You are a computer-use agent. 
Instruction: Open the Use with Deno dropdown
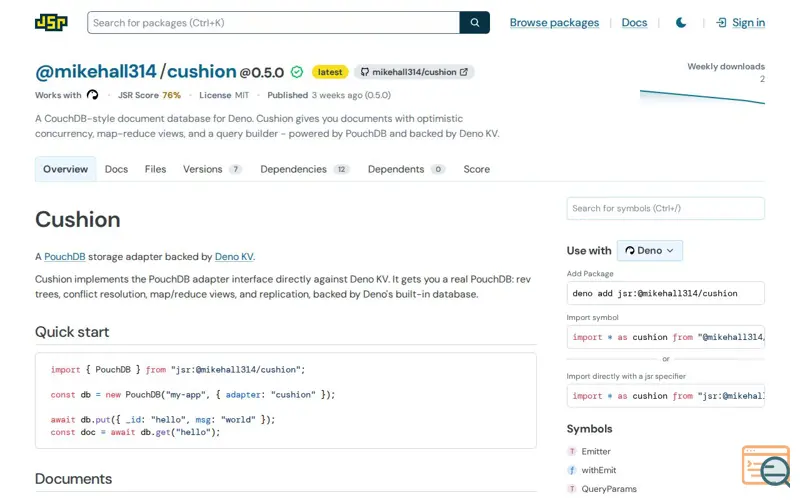pos(649,251)
